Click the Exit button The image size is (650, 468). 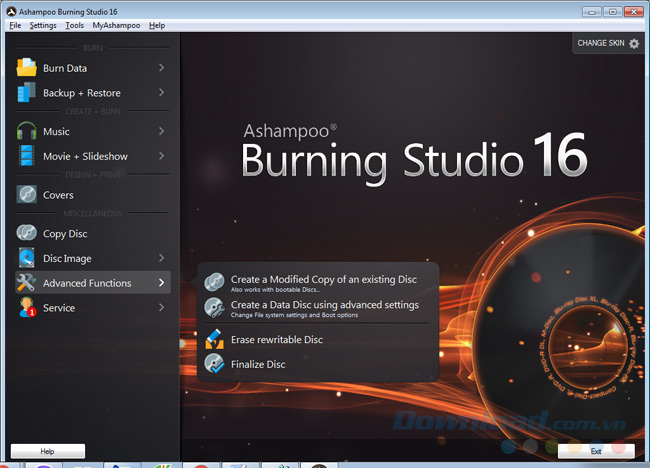(596, 451)
